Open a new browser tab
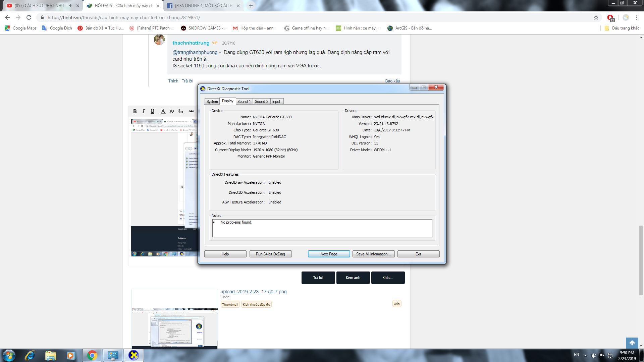Viewport: 644px width, 362px height. [x=251, y=6]
